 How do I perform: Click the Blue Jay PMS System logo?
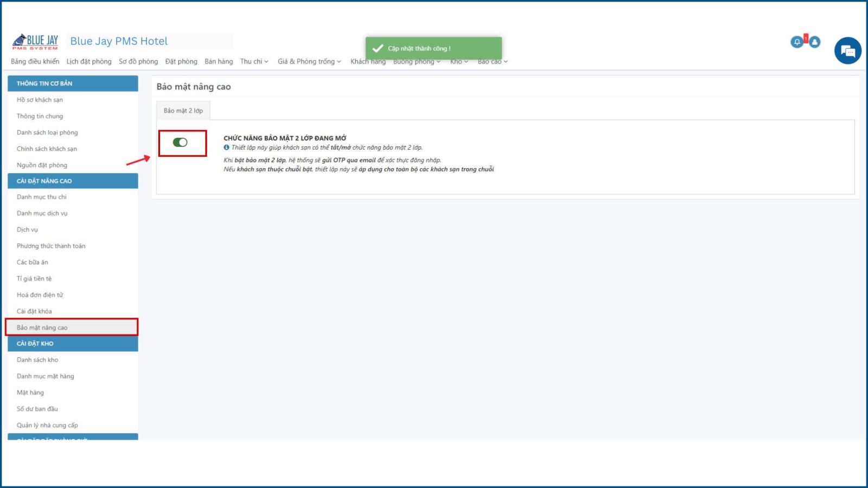pyautogui.click(x=35, y=42)
